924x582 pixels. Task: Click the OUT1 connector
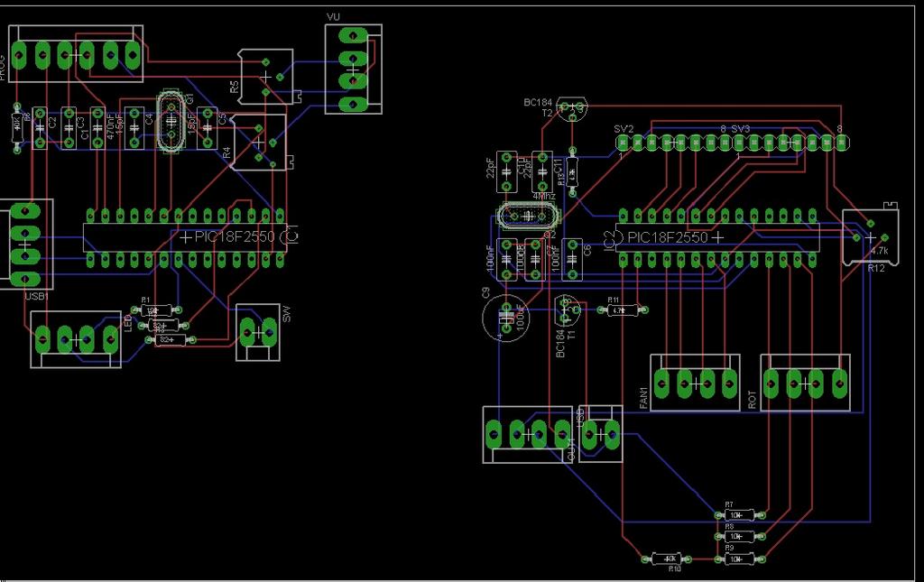[527, 435]
